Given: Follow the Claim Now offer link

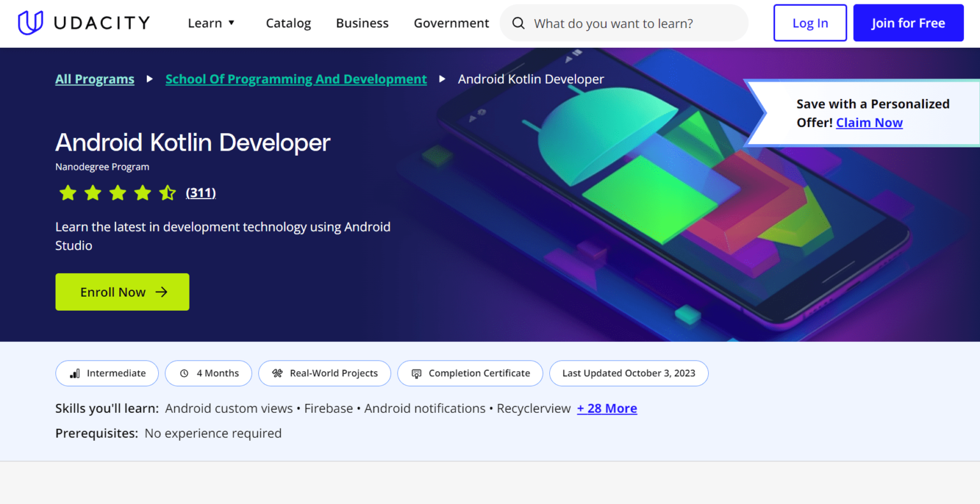Looking at the screenshot, I should click(x=869, y=122).
